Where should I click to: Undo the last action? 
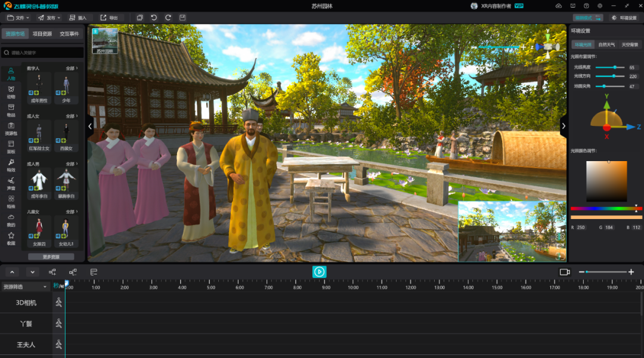(154, 18)
